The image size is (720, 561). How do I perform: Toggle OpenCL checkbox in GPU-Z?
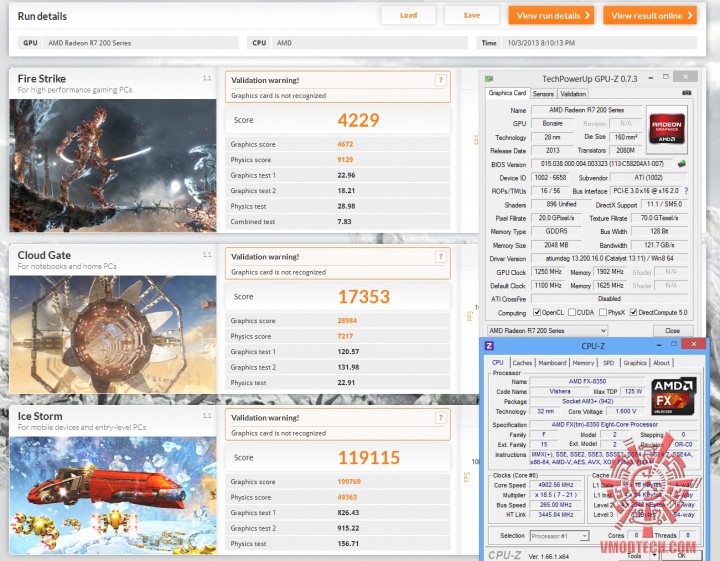(x=537, y=313)
